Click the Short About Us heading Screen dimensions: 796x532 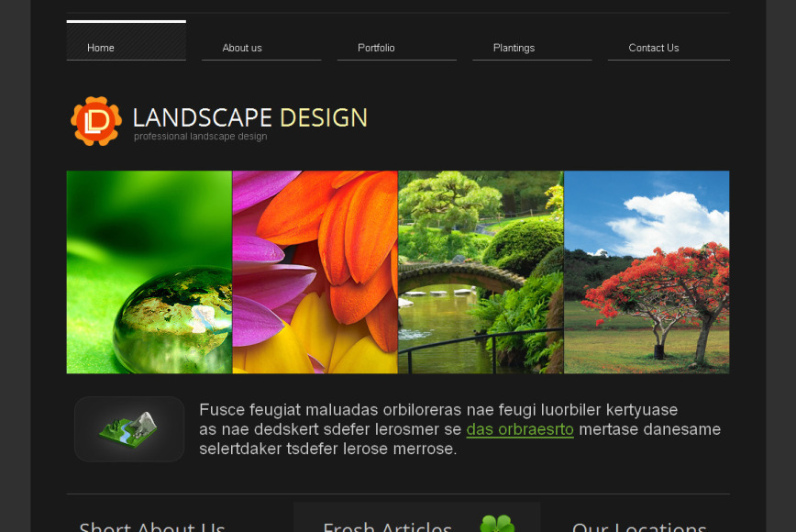pyautogui.click(x=151, y=526)
